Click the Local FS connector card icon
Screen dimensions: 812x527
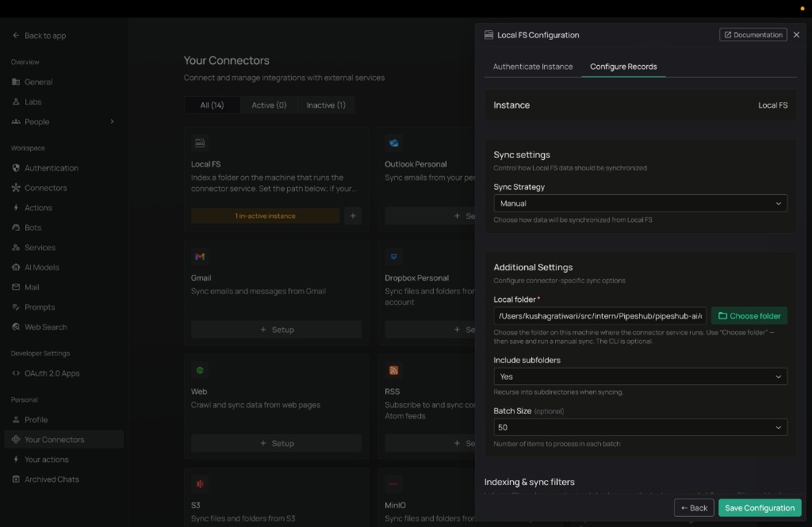pos(199,143)
